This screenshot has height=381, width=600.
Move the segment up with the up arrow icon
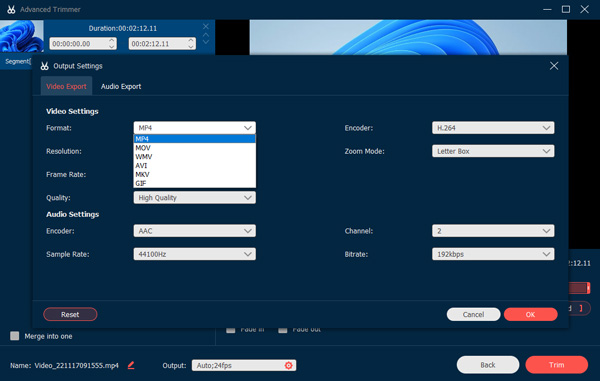pos(206,34)
